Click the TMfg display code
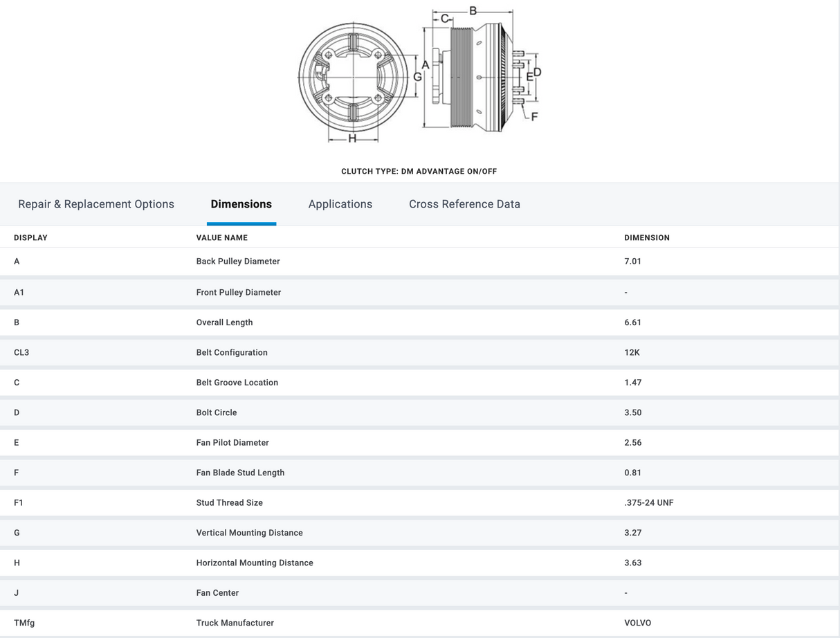Viewport: 840px width, 638px height. coord(24,623)
